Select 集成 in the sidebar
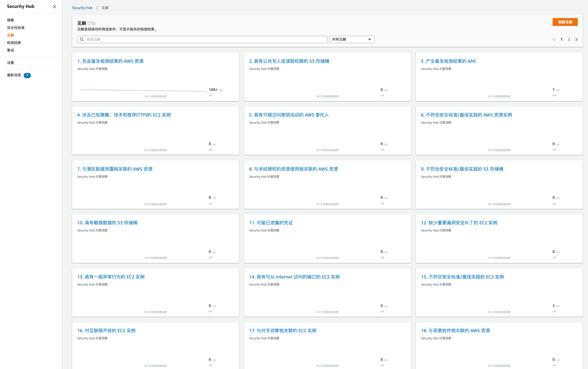The image size is (588, 369). tap(11, 50)
